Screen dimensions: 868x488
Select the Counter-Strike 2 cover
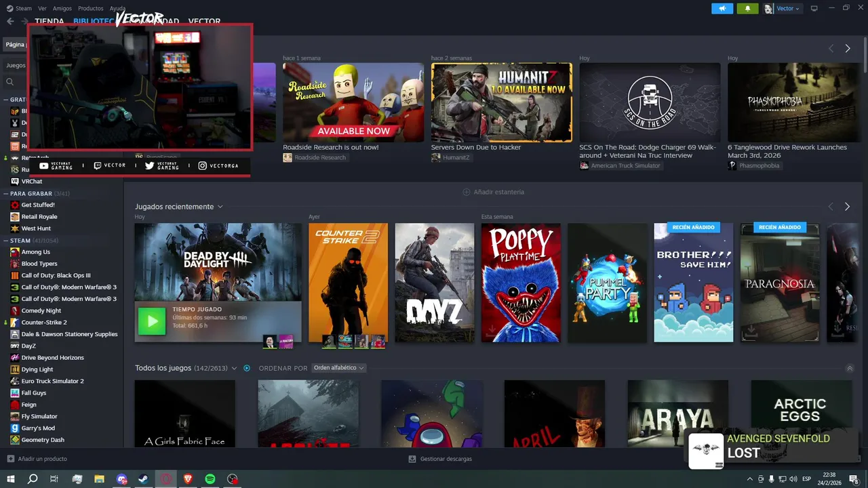click(349, 283)
